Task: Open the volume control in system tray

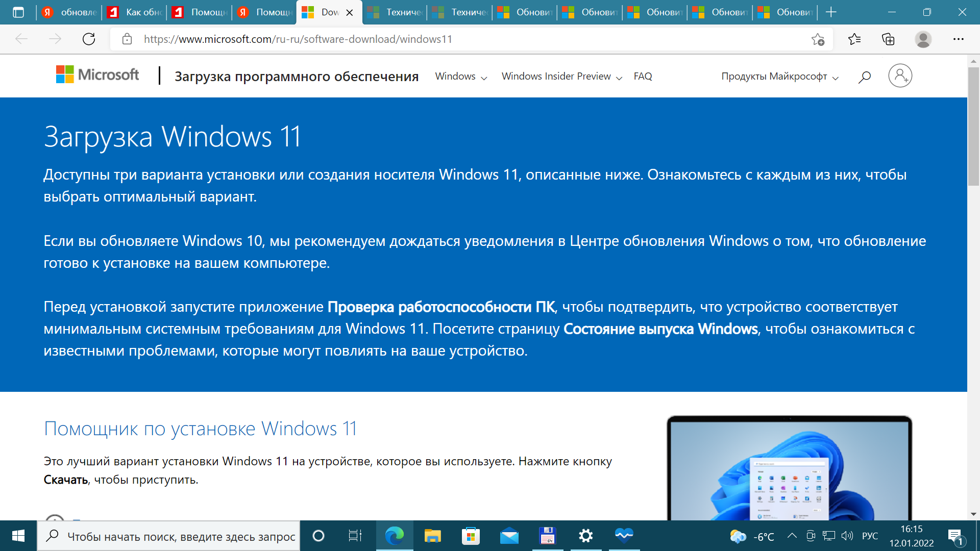Action: (x=847, y=536)
